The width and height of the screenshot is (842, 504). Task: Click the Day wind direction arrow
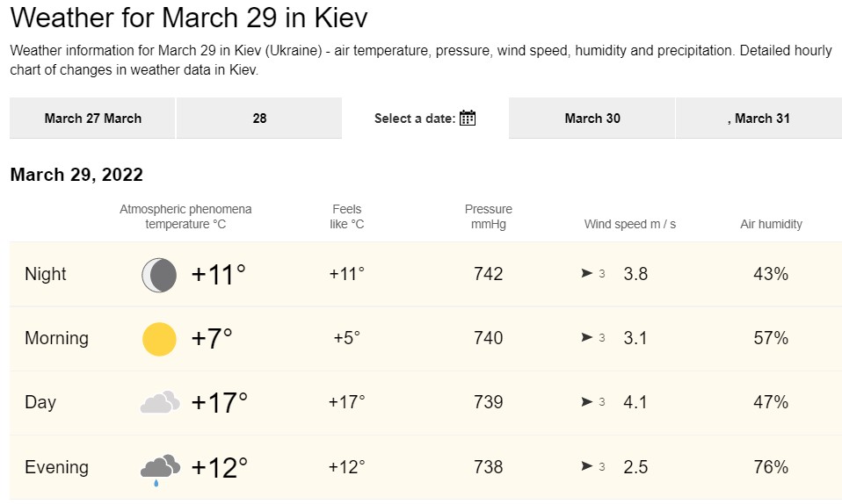pos(586,402)
